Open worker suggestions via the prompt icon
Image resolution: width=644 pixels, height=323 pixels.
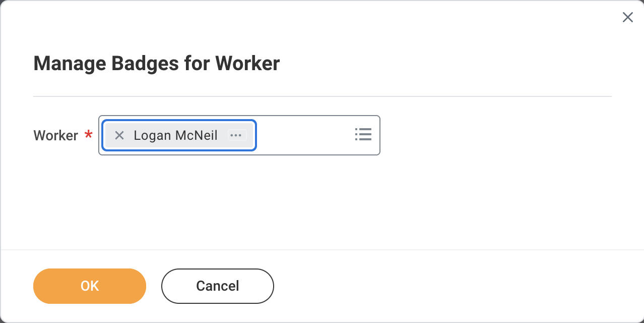pos(363,135)
